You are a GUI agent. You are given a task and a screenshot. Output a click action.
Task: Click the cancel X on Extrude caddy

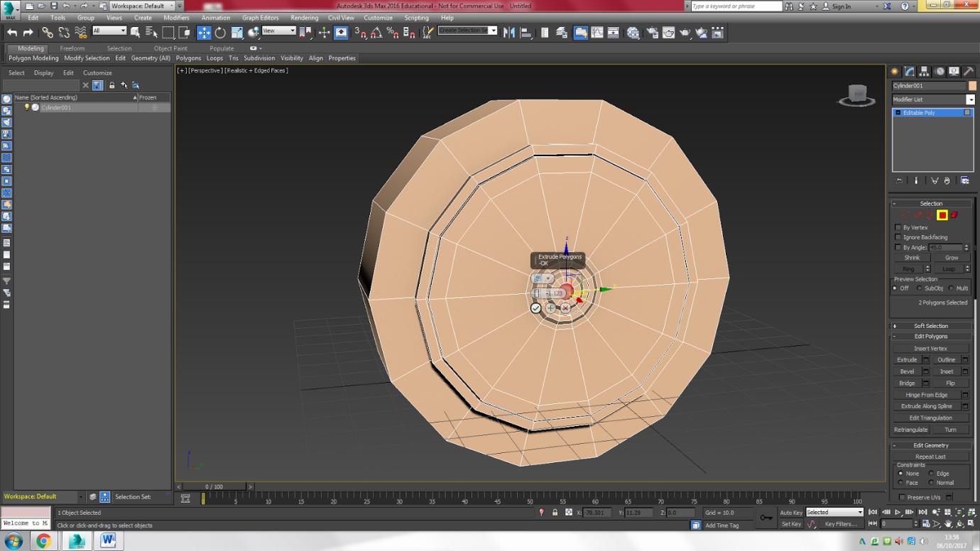click(x=565, y=308)
